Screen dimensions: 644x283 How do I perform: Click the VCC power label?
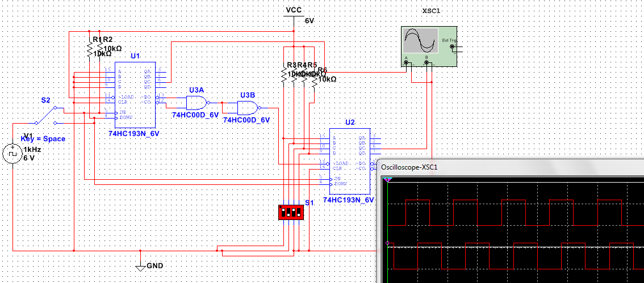click(294, 10)
